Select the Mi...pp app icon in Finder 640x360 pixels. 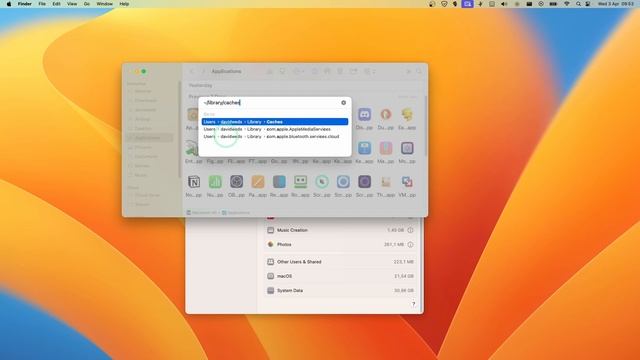pyautogui.click(x=407, y=148)
